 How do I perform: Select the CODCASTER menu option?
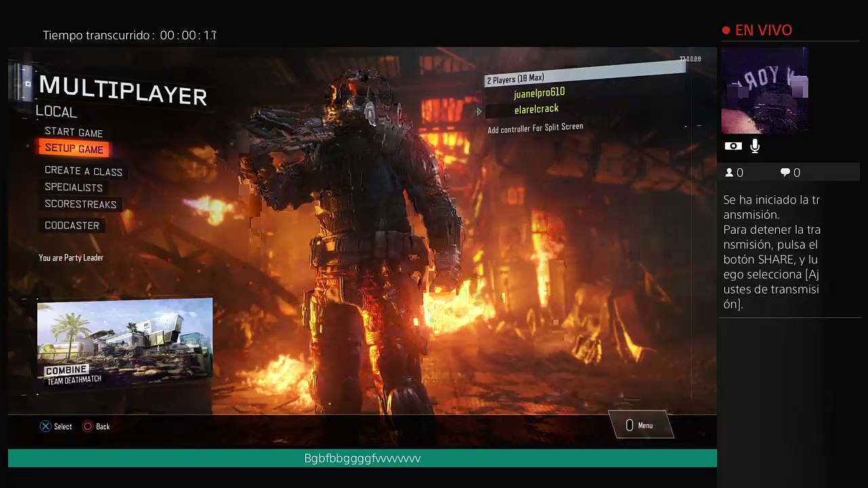point(72,226)
